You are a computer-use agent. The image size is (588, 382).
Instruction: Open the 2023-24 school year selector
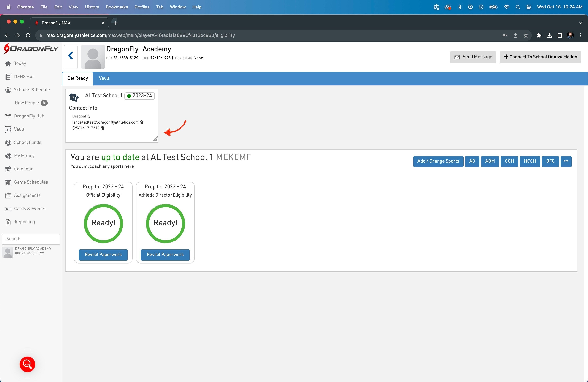(140, 96)
